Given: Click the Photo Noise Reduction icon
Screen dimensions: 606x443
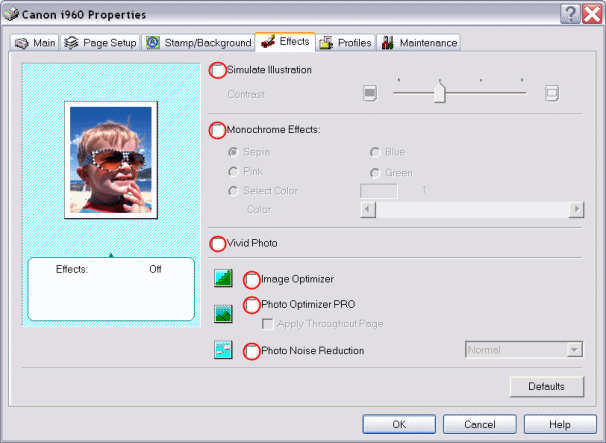Looking at the screenshot, I should (223, 349).
